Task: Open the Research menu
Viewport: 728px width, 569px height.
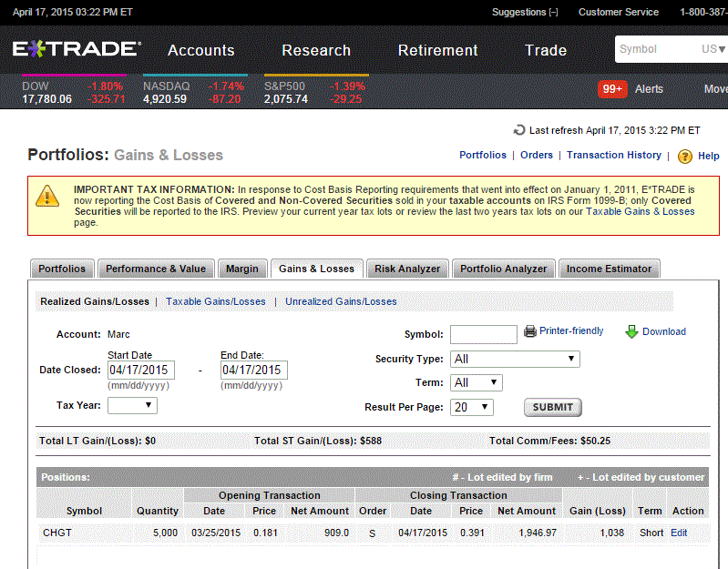Action: click(x=316, y=50)
